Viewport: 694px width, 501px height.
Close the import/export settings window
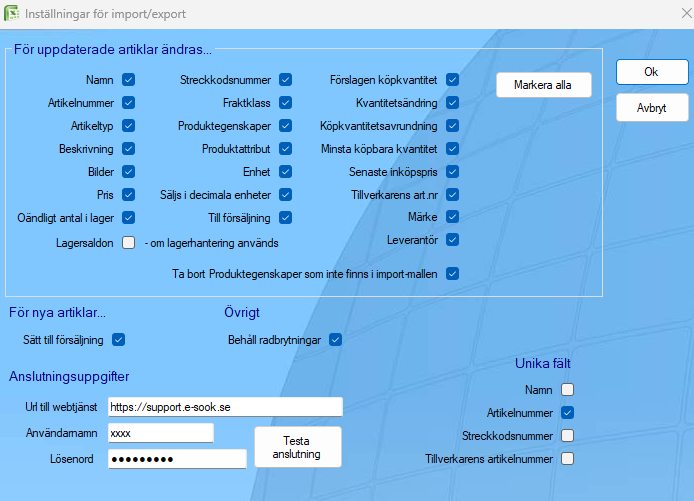point(686,13)
